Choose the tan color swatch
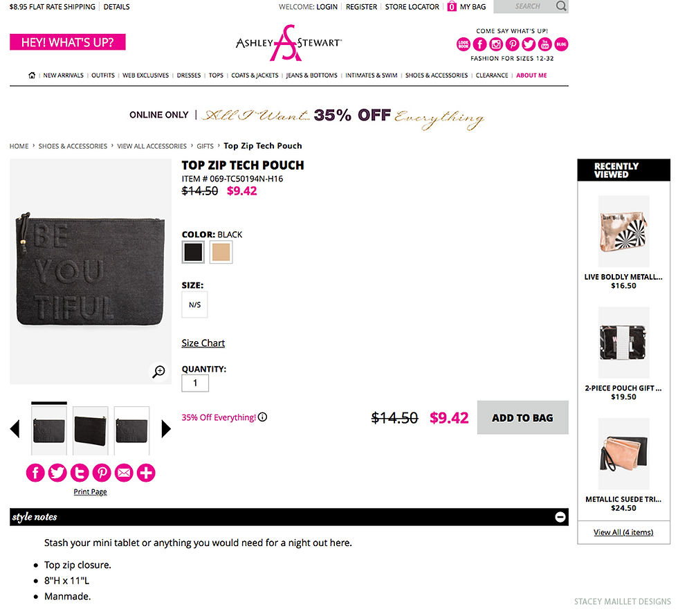 pyautogui.click(x=221, y=252)
